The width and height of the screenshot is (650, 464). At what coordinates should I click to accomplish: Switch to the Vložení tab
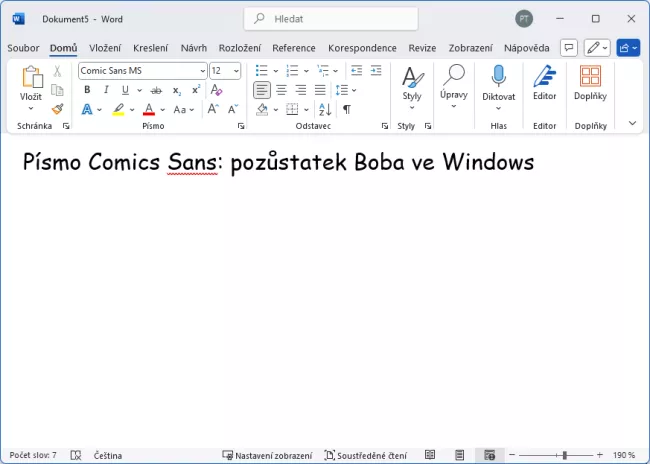[x=105, y=47]
